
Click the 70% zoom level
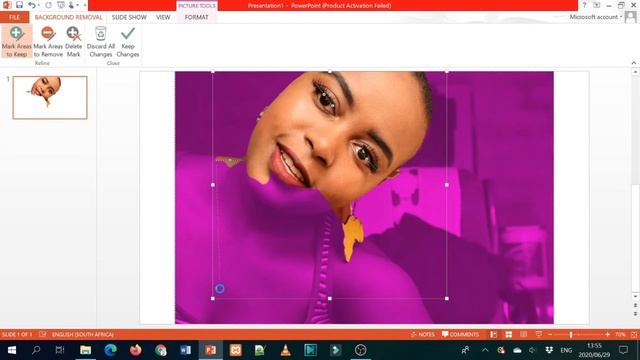pos(620,334)
